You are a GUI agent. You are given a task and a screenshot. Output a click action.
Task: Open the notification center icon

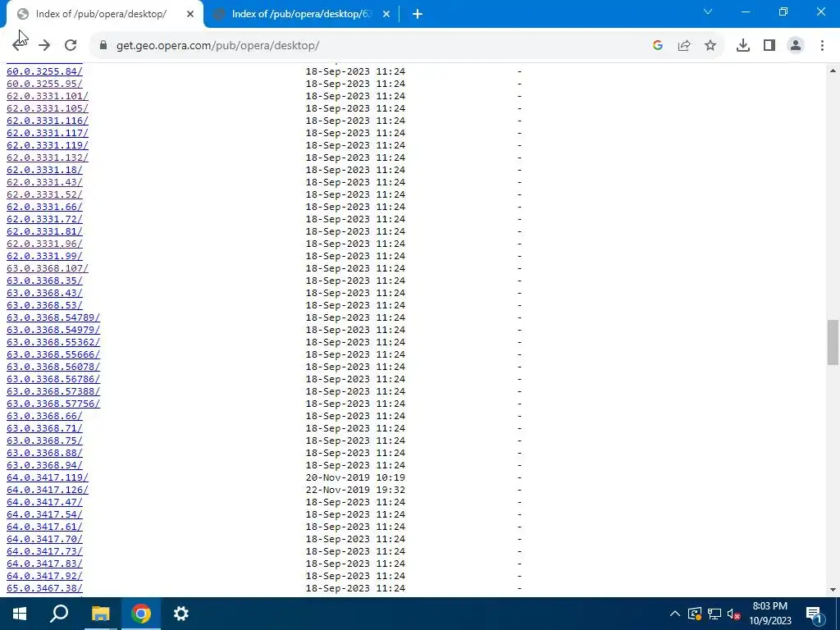click(815, 614)
